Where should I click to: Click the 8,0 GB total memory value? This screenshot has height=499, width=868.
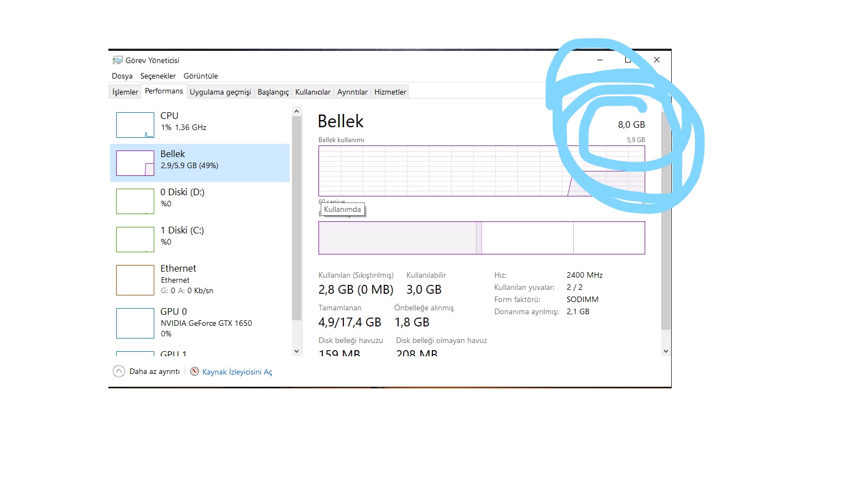631,124
